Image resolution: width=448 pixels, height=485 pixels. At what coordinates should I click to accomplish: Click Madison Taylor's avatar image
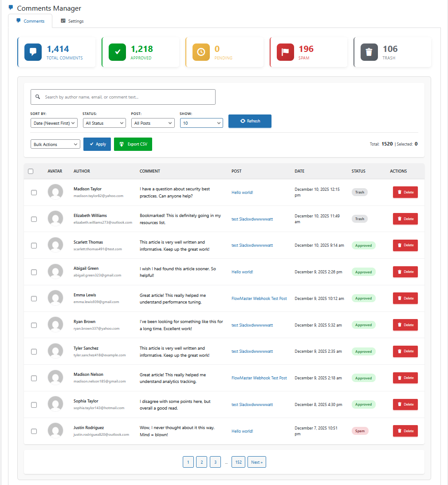tap(55, 192)
